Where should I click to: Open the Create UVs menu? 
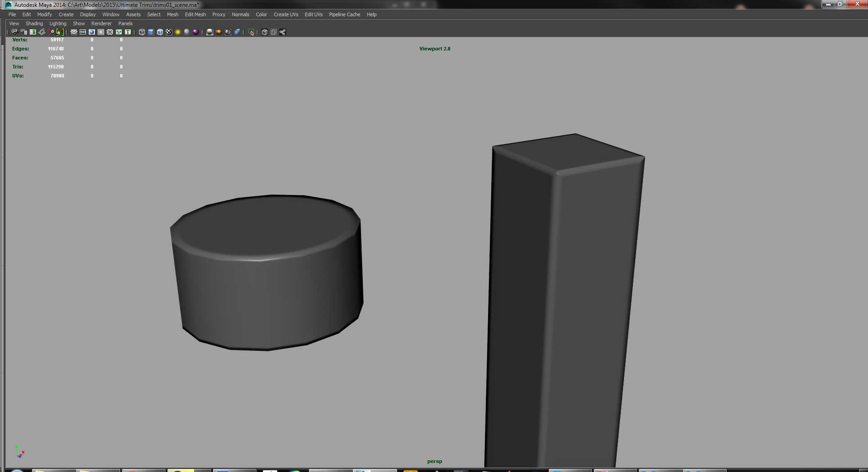[286, 14]
